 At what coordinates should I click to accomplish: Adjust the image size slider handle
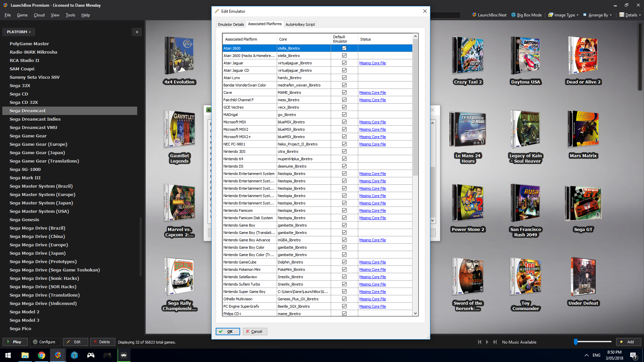[x=576, y=342]
